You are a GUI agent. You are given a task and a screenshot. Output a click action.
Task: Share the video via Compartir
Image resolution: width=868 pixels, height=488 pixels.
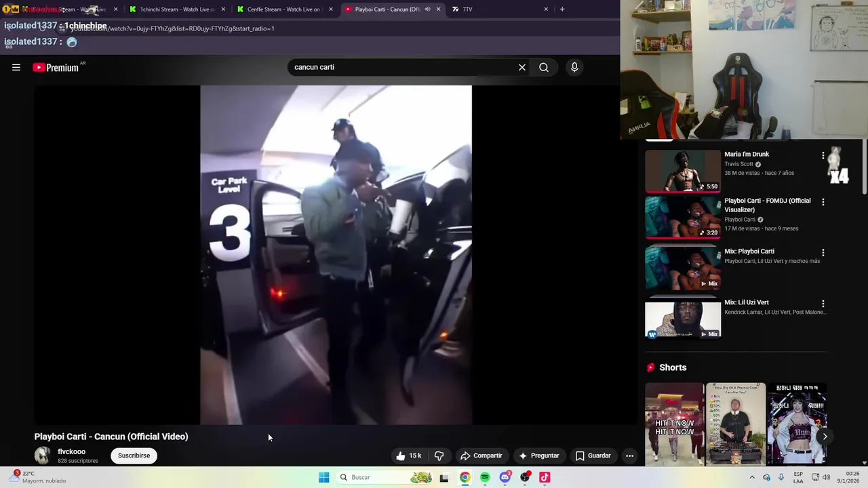(x=481, y=455)
